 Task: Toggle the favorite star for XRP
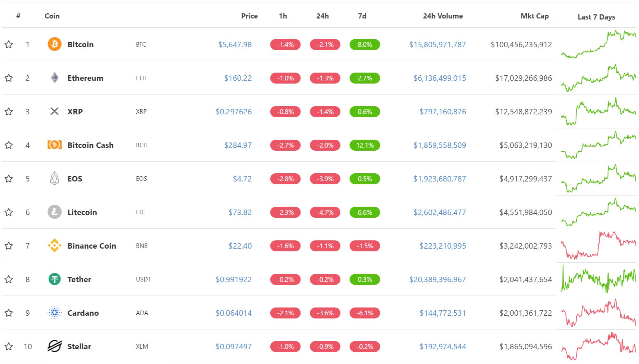pos(9,111)
